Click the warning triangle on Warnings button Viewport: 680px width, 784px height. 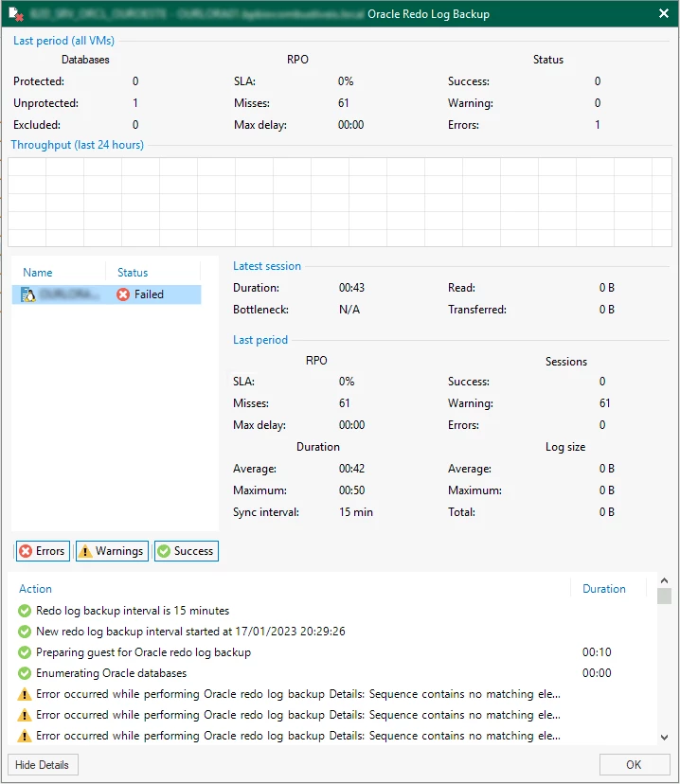coord(85,551)
